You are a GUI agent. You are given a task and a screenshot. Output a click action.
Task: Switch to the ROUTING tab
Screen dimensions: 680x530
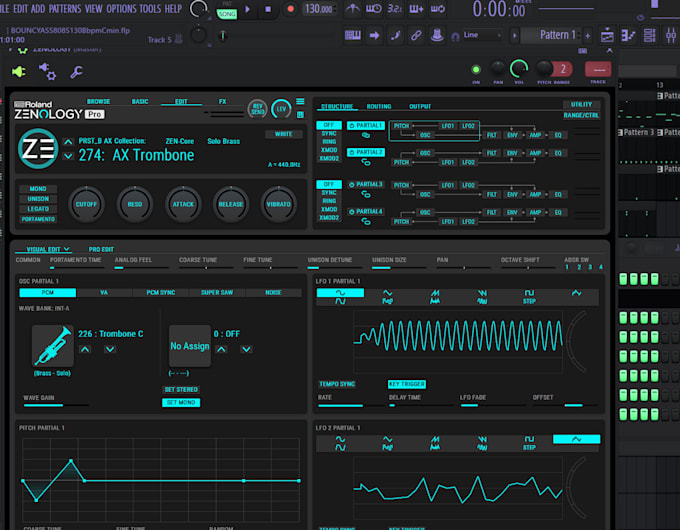pos(379,107)
